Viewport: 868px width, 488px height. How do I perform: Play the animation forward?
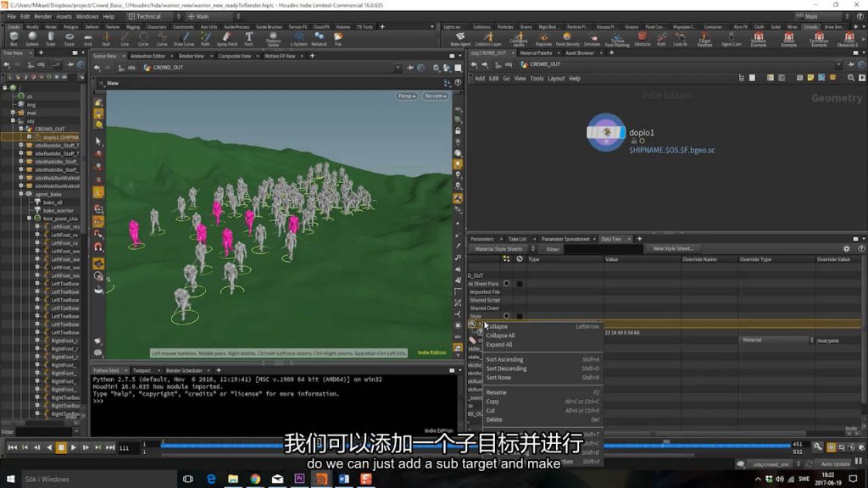pos(73,447)
